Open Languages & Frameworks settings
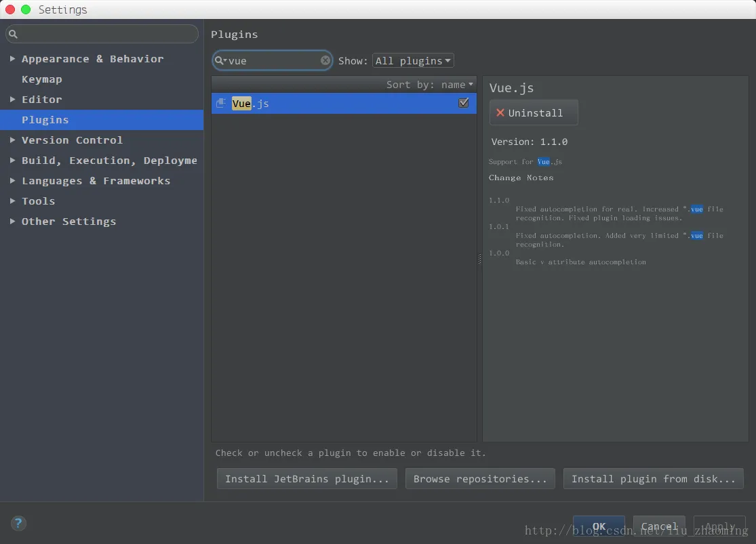This screenshot has width=756, height=544. 96,181
